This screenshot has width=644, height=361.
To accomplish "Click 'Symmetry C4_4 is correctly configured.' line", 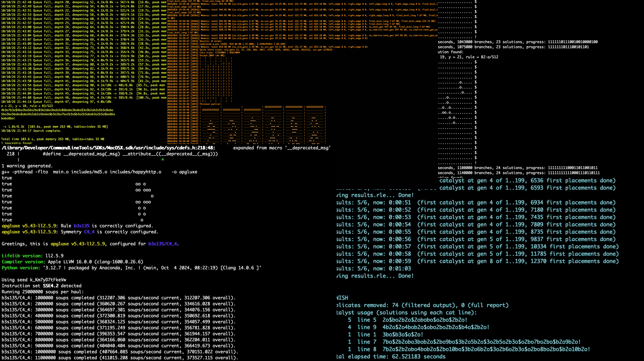I will coord(80,232).
